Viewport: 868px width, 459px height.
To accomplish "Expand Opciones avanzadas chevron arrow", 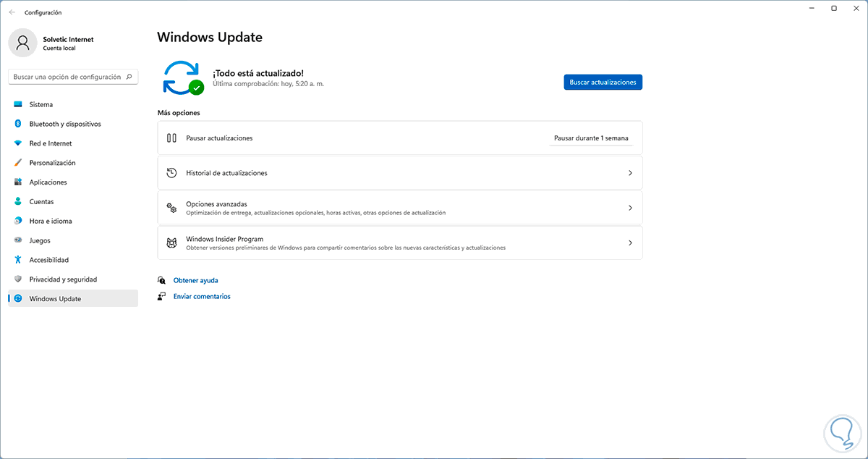I will (630, 208).
